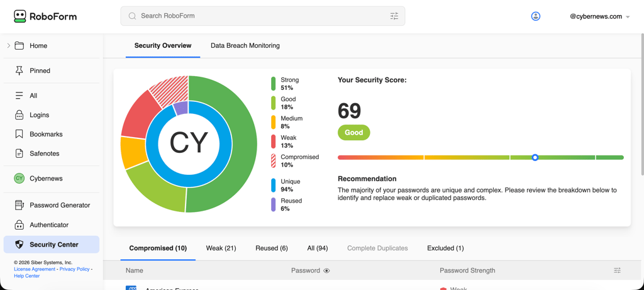The image size is (644, 290).
Task: Click the American Express card icon
Action: 131,288
